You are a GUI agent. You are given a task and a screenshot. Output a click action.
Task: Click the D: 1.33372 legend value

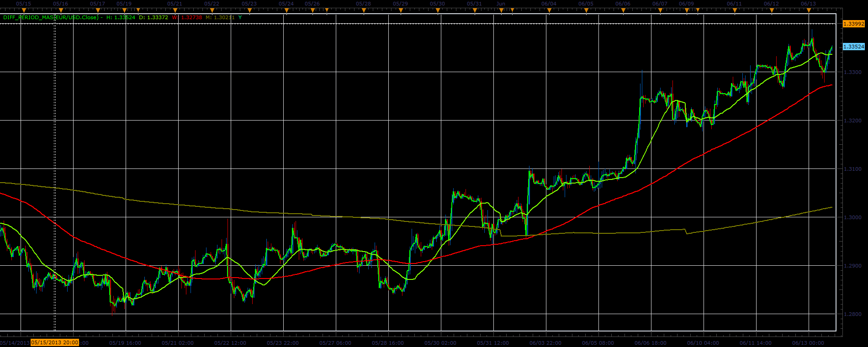pos(153,17)
